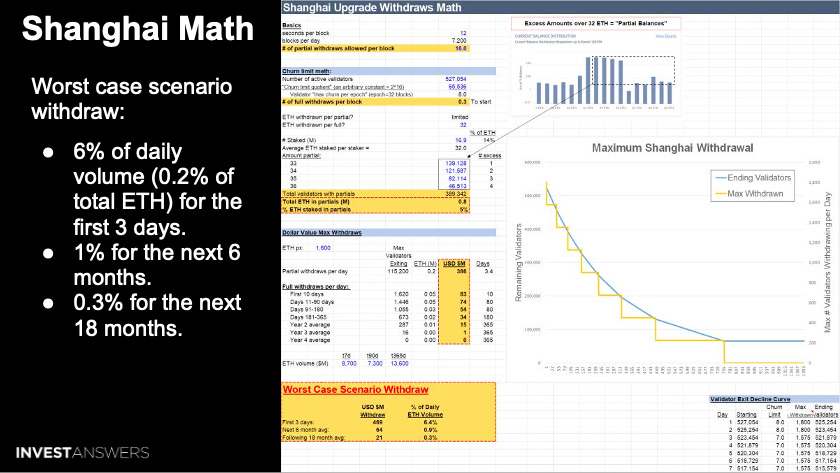
Task: Select the churn limit quotient value 65,536
Action: pos(458,87)
